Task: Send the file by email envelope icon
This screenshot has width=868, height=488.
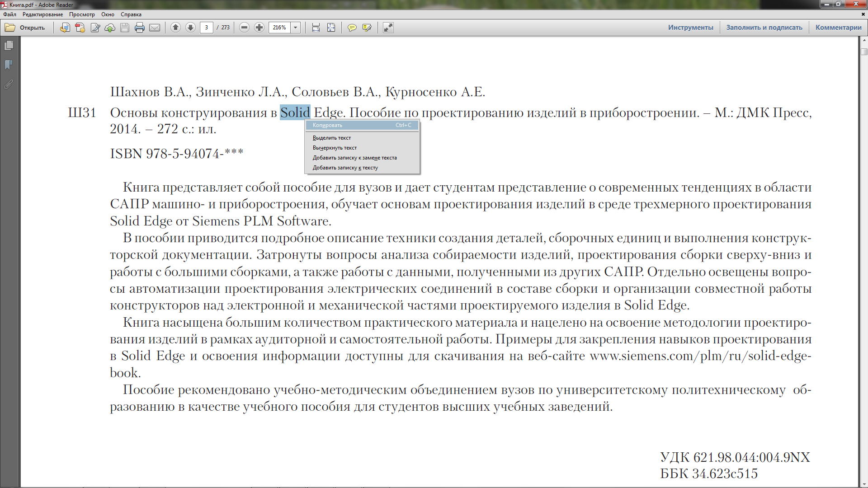Action: pyautogui.click(x=155, y=28)
